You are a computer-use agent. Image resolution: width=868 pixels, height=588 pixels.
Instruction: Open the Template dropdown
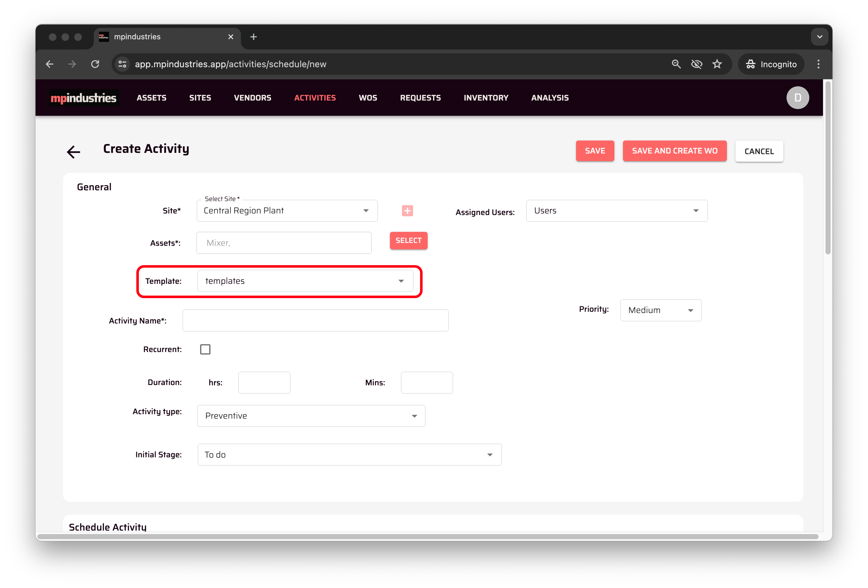coord(305,281)
